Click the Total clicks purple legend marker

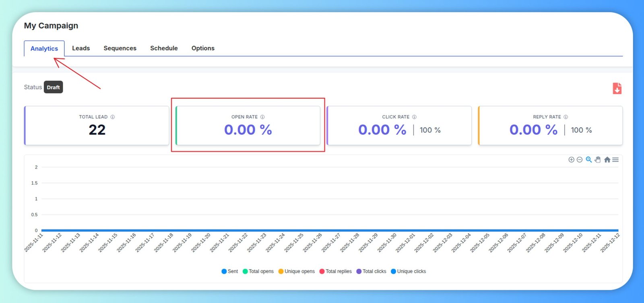pos(359,271)
